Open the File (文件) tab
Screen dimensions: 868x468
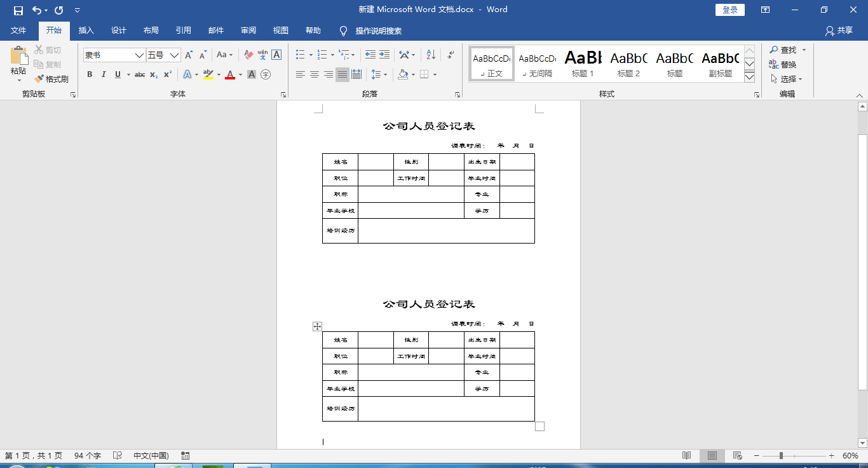pyautogui.click(x=18, y=31)
